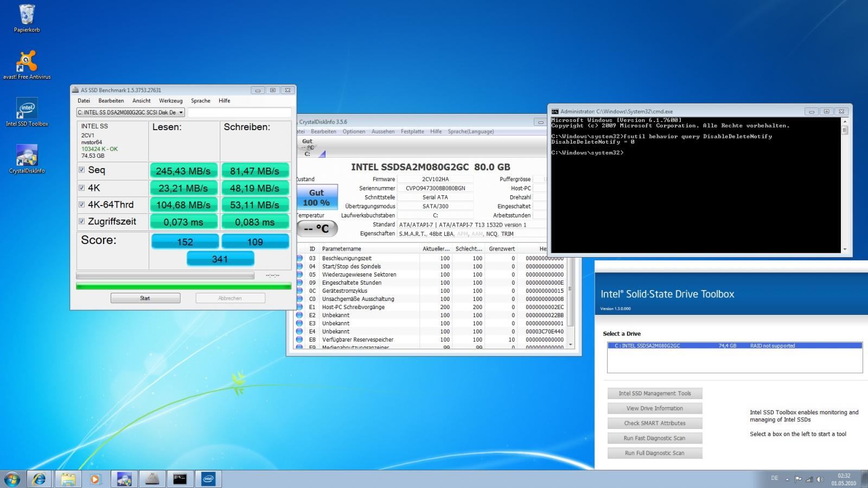Image resolution: width=868 pixels, height=488 pixels.
Task: Click the Gut 100 % health status button
Action: pyautogui.click(x=317, y=197)
